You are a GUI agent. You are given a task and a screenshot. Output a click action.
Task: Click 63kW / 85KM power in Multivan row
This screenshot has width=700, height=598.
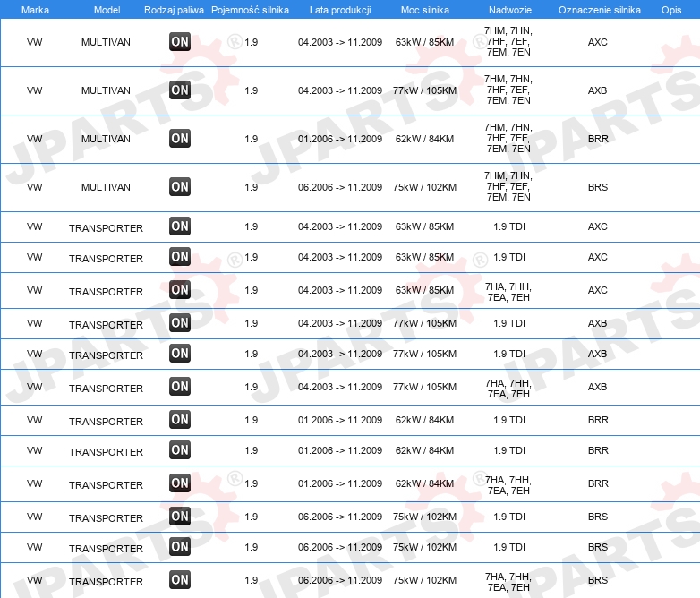click(424, 42)
